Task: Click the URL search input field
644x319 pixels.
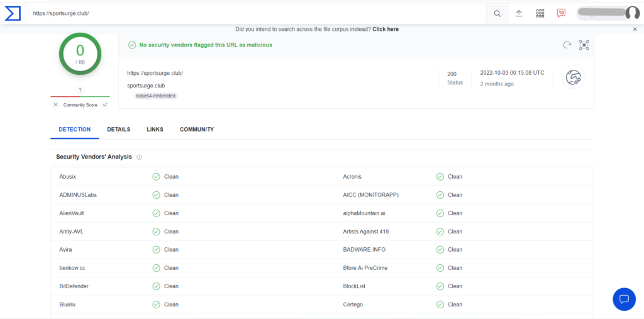Action: click(255, 13)
